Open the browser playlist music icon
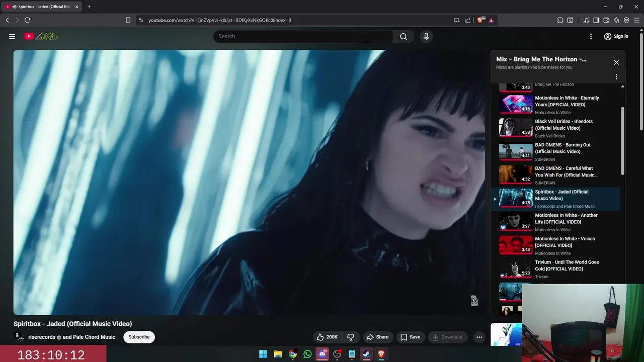Viewport: 644px width, 362px height. tap(586, 20)
